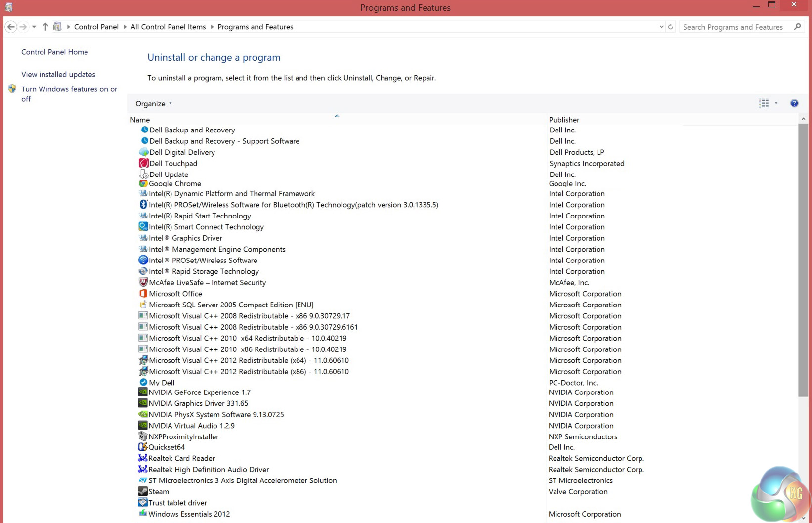Click the Microsoft SQL Server 2005 Compact icon
The width and height of the screenshot is (812, 523).
coord(143,305)
